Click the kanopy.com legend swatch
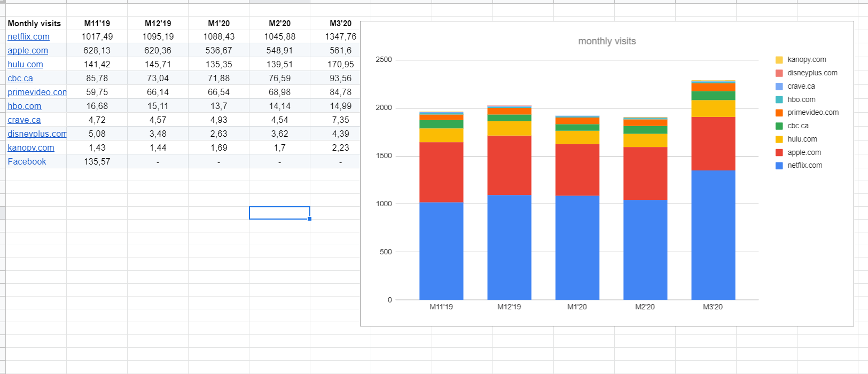 click(779, 60)
